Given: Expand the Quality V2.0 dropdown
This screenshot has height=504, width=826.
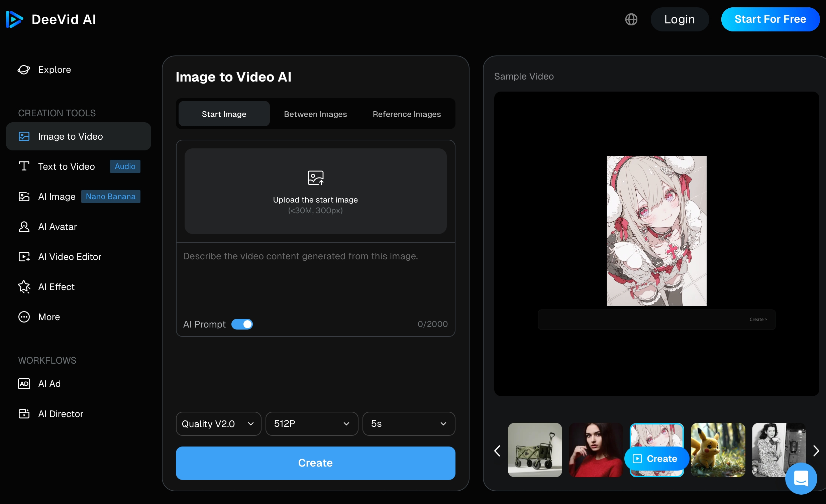Looking at the screenshot, I should [218, 424].
